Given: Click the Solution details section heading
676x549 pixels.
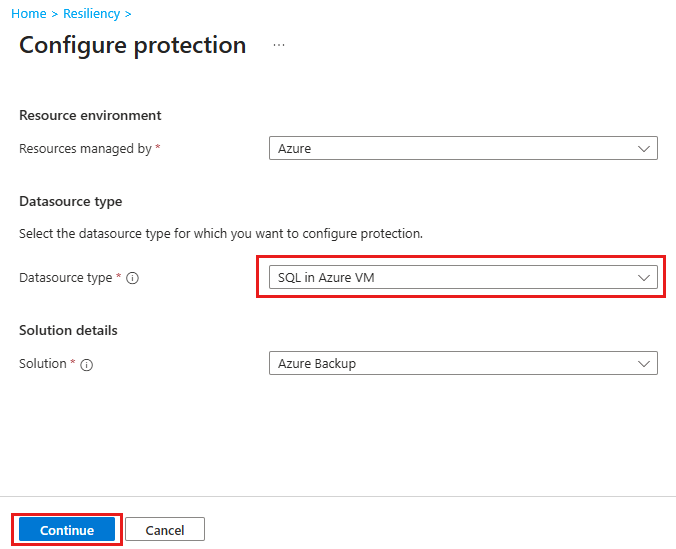Looking at the screenshot, I should pos(68,330).
